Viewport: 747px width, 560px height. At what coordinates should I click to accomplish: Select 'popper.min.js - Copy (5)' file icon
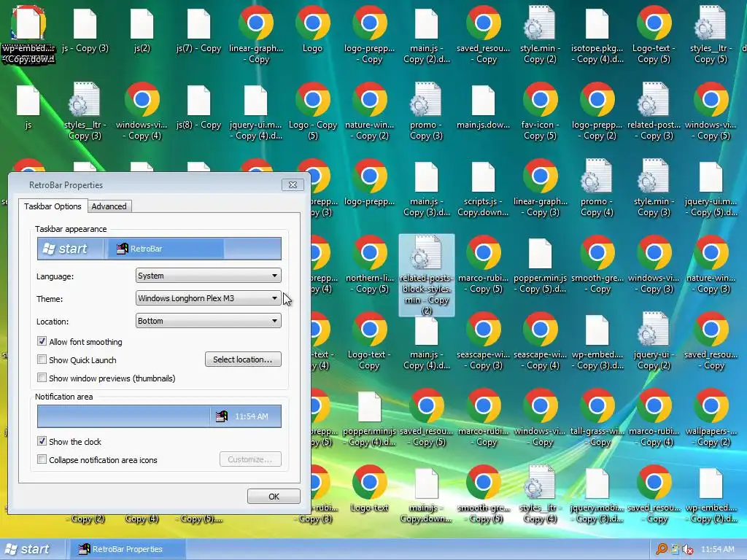[540, 253]
